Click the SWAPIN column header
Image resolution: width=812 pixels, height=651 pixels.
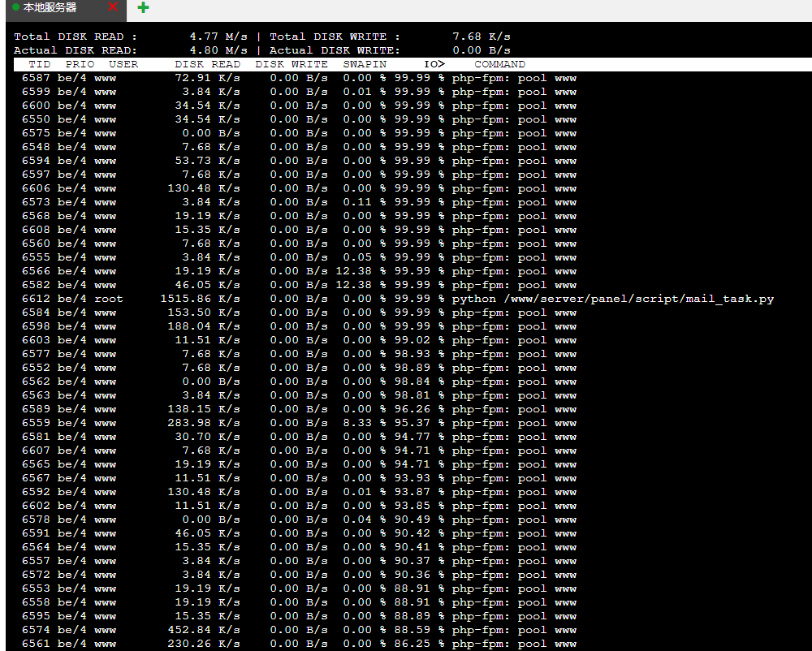[365, 64]
